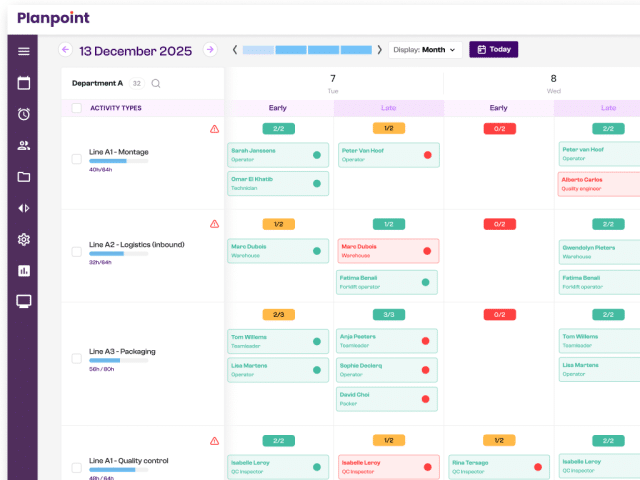The width and height of the screenshot is (640, 480).
Task: Click the search icon beside Department A
Action: tap(156, 84)
